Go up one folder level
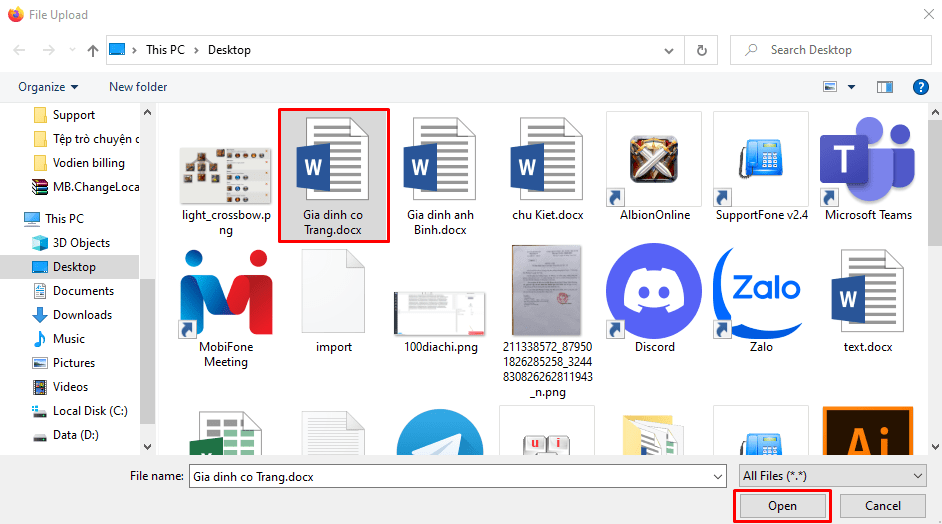The image size is (942, 524). tap(93, 50)
